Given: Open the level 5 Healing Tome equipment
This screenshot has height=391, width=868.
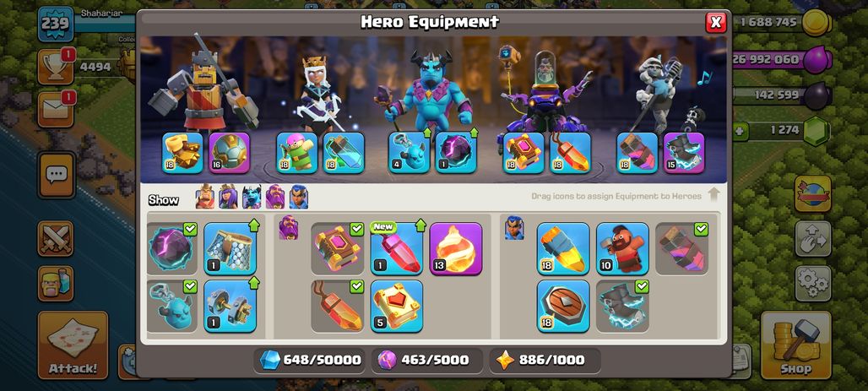Looking at the screenshot, I should [396, 307].
